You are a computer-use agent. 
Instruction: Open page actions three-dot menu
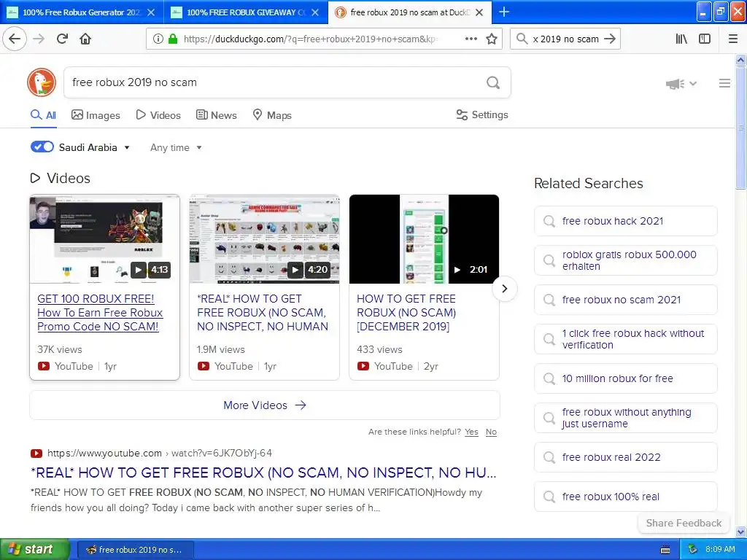tap(471, 39)
